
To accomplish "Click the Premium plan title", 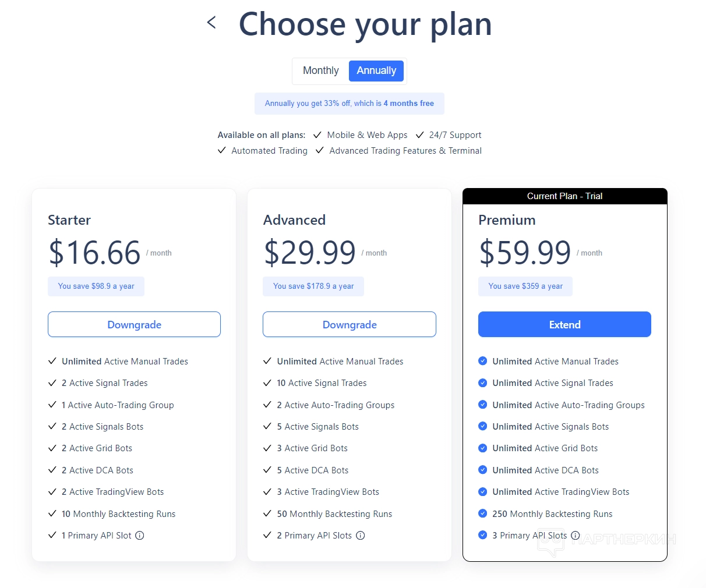I will pos(507,220).
